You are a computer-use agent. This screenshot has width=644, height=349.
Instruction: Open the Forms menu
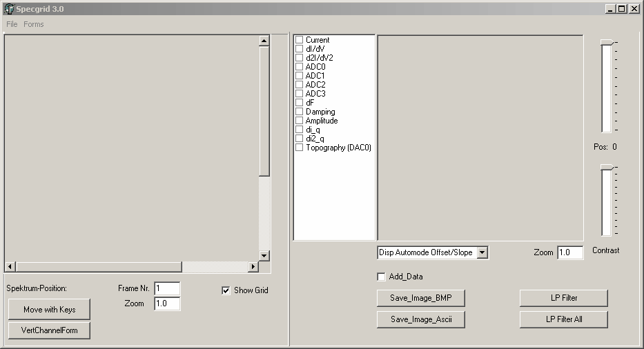click(x=34, y=24)
